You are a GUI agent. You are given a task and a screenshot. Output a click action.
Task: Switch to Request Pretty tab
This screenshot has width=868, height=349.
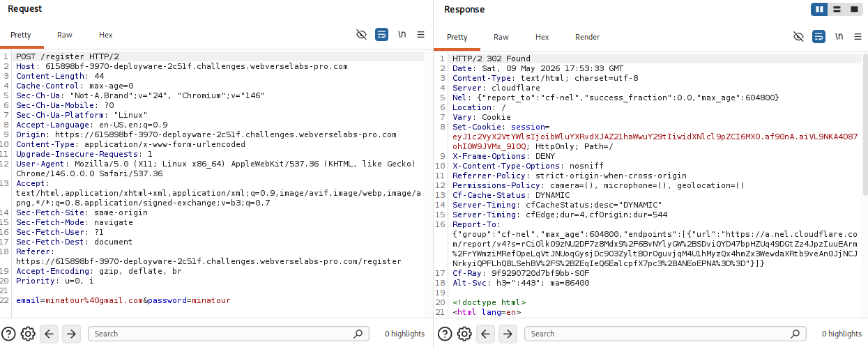point(21,35)
